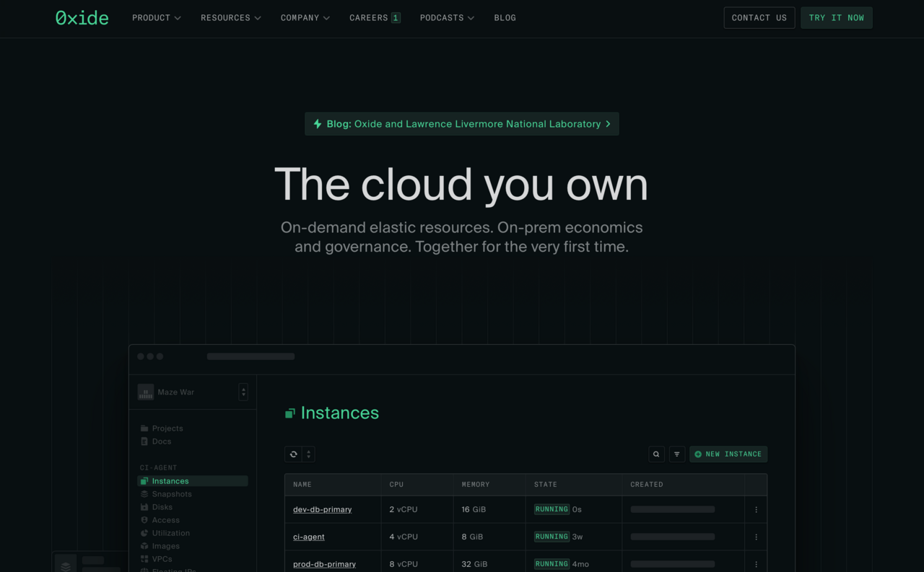The image size is (924, 572).
Task: Open the Product dropdown menu
Action: pyautogui.click(x=156, y=18)
